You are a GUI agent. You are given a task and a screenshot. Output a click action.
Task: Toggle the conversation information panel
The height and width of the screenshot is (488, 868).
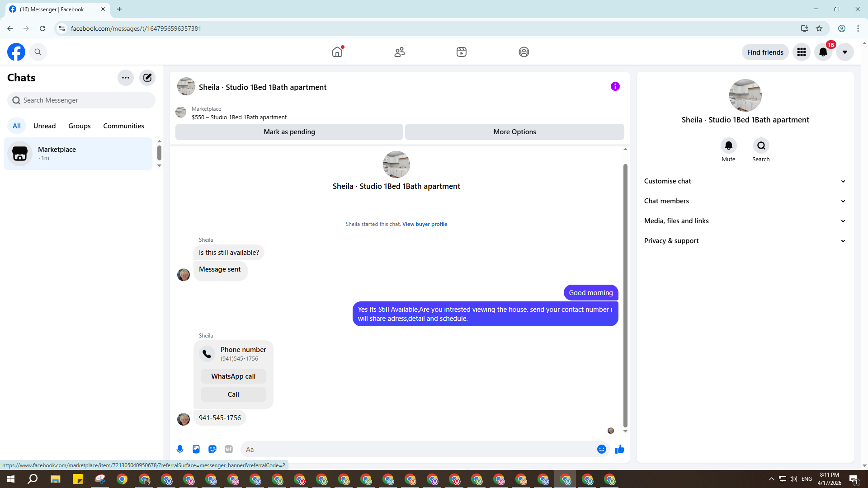[x=615, y=86]
